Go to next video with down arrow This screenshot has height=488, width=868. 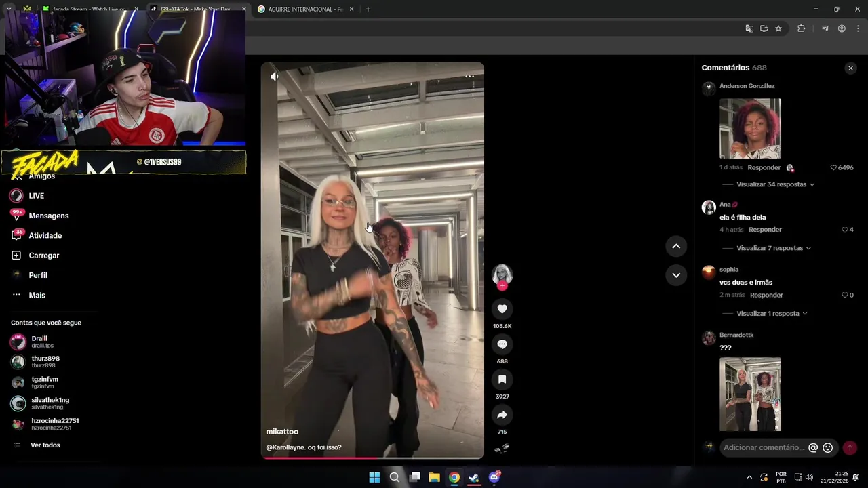click(x=676, y=275)
